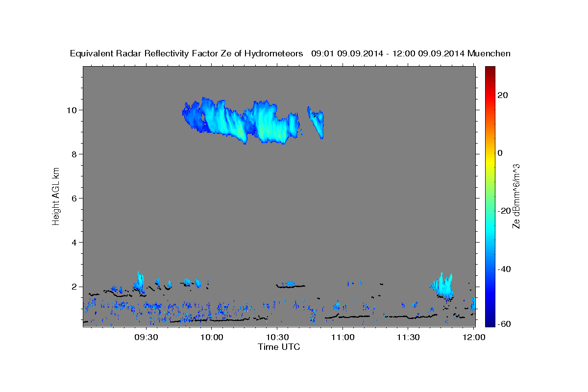Image resolution: width=588 pixels, height=392 pixels.
Task: Click the station name 'Muenchen' in the title
Action: point(490,53)
